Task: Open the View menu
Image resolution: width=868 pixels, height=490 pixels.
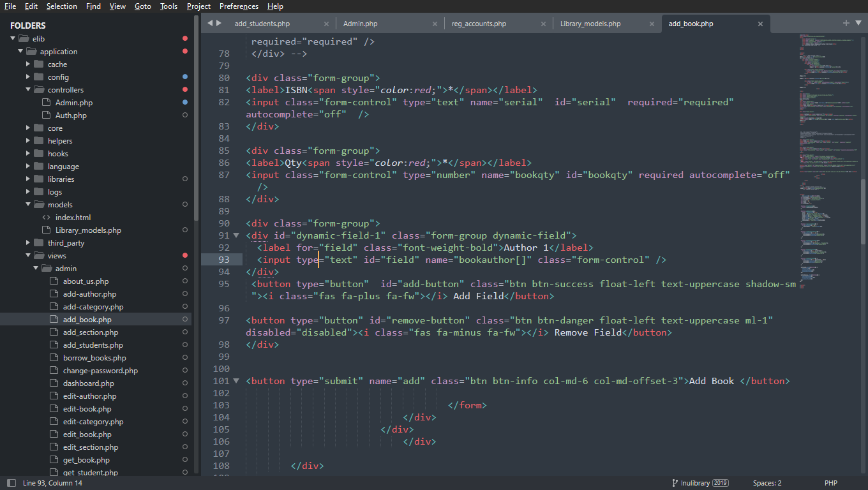Action: [x=117, y=6]
